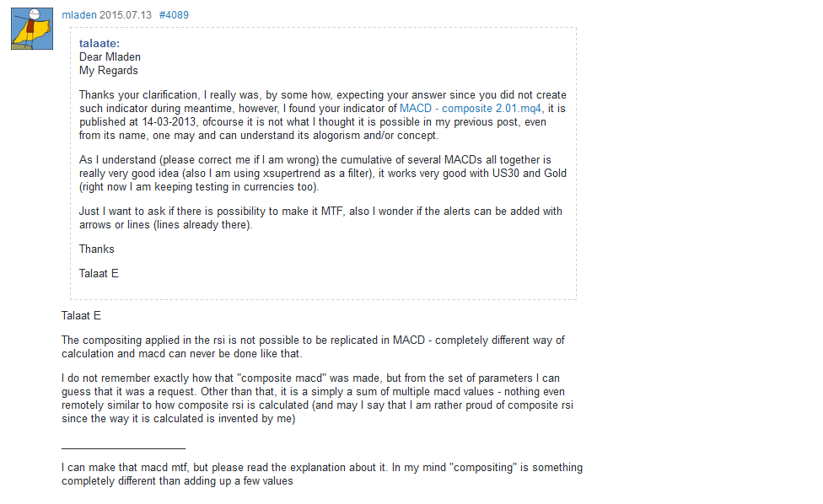
Task: Click the horizontal separator line in the reply
Action: 123,448
